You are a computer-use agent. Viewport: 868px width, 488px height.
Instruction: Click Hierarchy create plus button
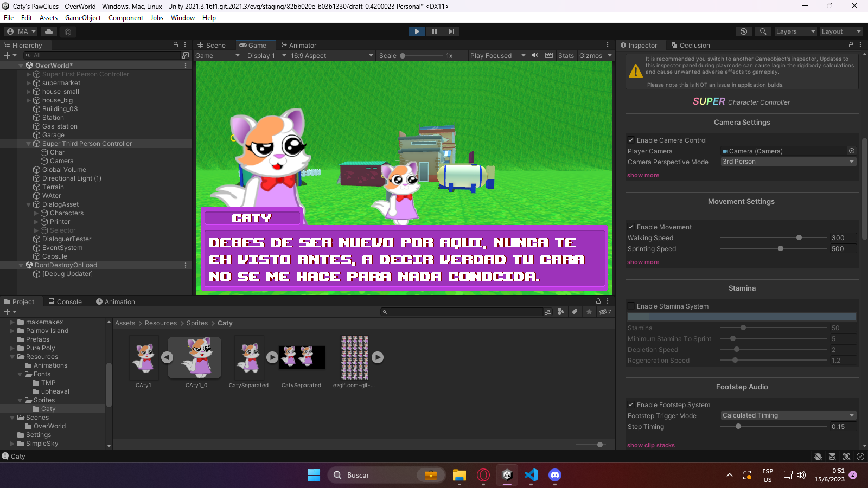pyautogui.click(x=10, y=55)
